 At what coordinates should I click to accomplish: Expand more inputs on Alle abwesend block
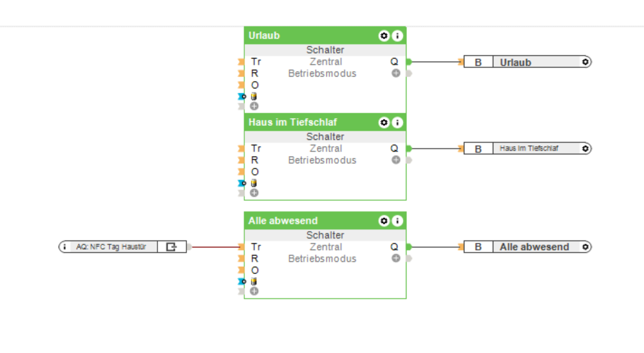[254, 291]
